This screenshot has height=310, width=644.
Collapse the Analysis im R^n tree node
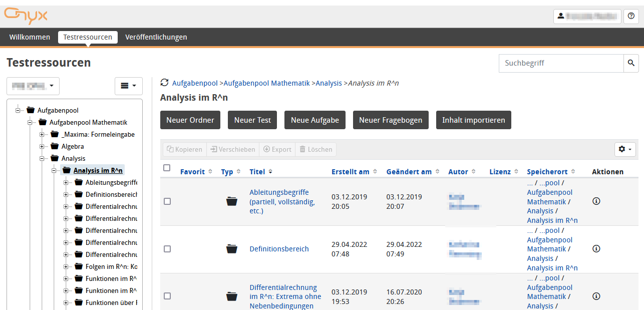(54, 171)
